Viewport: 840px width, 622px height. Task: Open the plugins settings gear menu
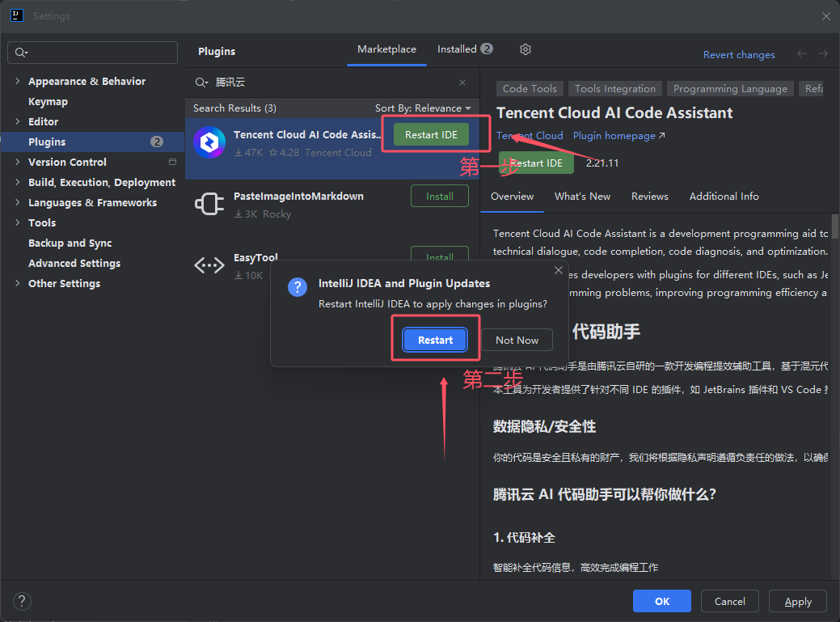pyautogui.click(x=525, y=49)
